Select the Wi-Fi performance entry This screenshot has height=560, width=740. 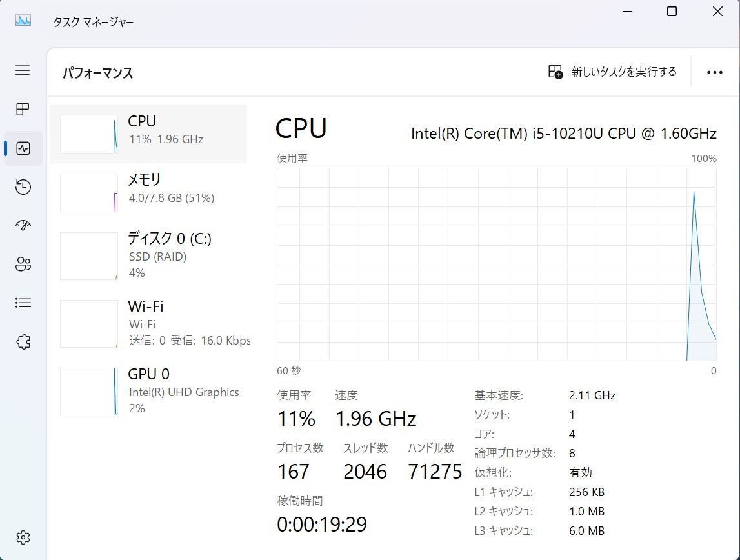149,323
